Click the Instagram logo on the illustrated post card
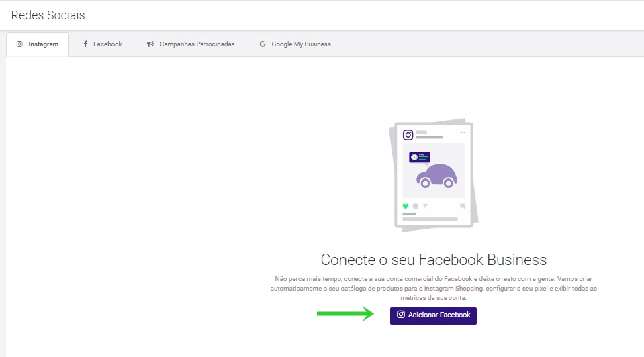Image resolution: width=644 pixels, height=357 pixels. tap(408, 135)
